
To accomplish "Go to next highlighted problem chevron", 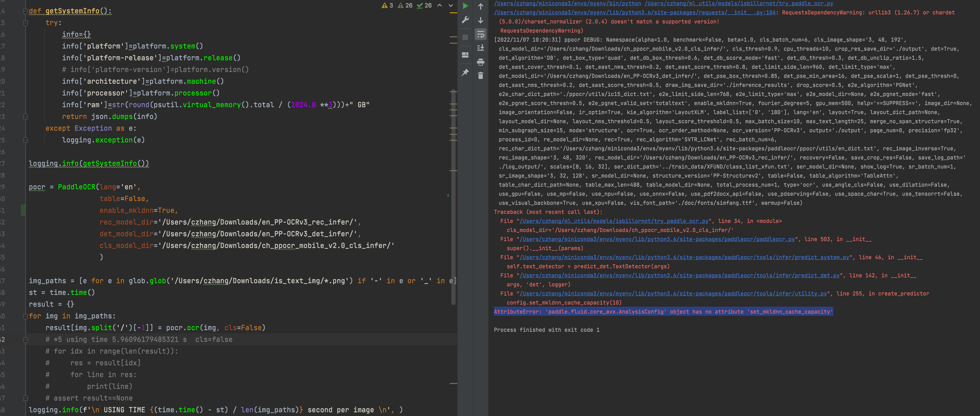I will click(451, 5).
